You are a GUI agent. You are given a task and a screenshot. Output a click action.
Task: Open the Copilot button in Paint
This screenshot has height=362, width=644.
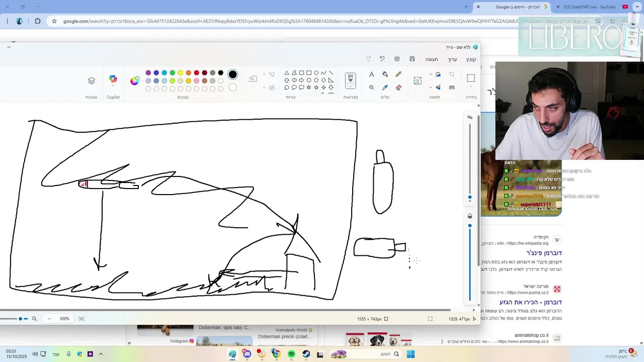tap(113, 79)
